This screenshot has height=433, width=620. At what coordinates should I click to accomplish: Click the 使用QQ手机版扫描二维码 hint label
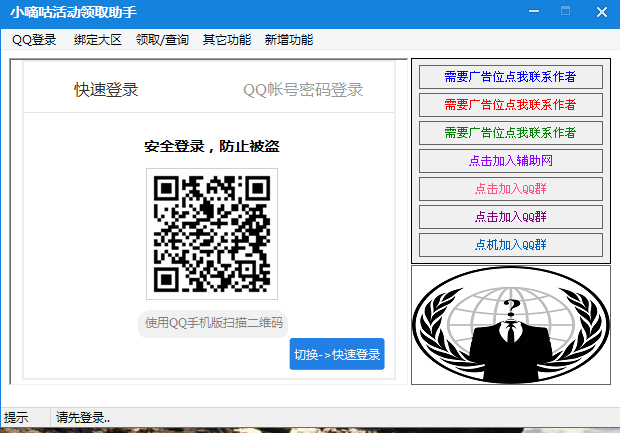pyautogui.click(x=213, y=323)
